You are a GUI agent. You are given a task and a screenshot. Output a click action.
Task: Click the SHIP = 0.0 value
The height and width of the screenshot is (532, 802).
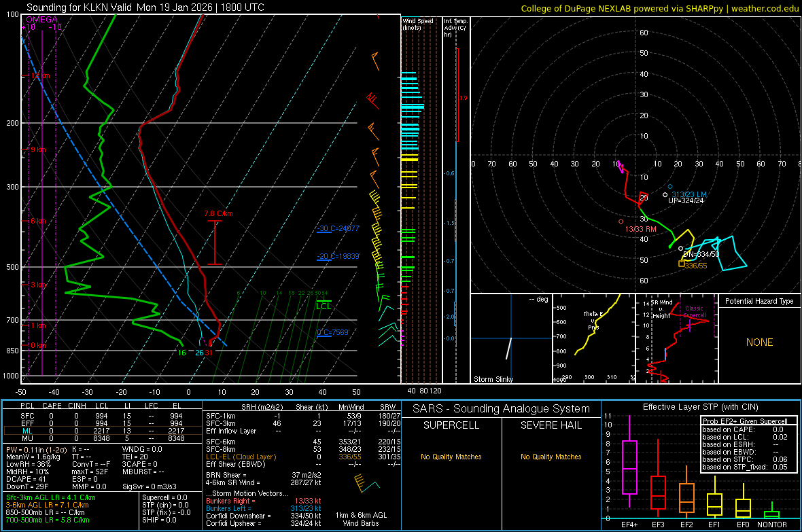pyautogui.click(x=159, y=520)
